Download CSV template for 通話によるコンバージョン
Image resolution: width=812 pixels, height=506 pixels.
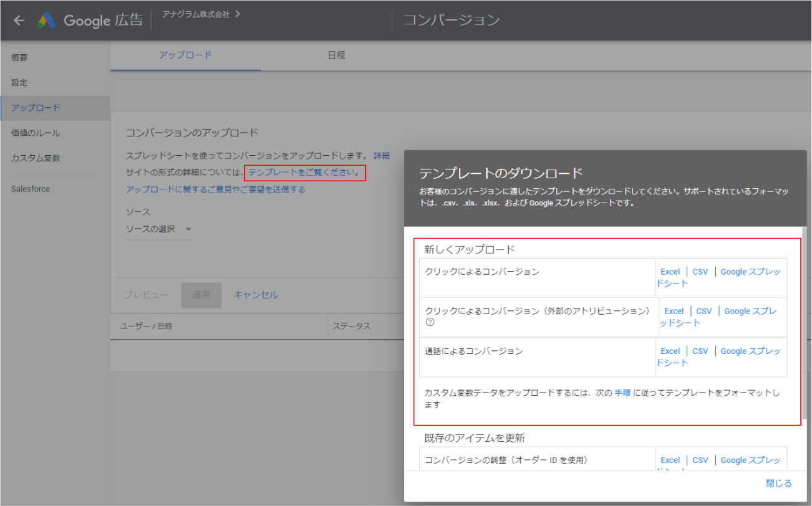(700, 351)
